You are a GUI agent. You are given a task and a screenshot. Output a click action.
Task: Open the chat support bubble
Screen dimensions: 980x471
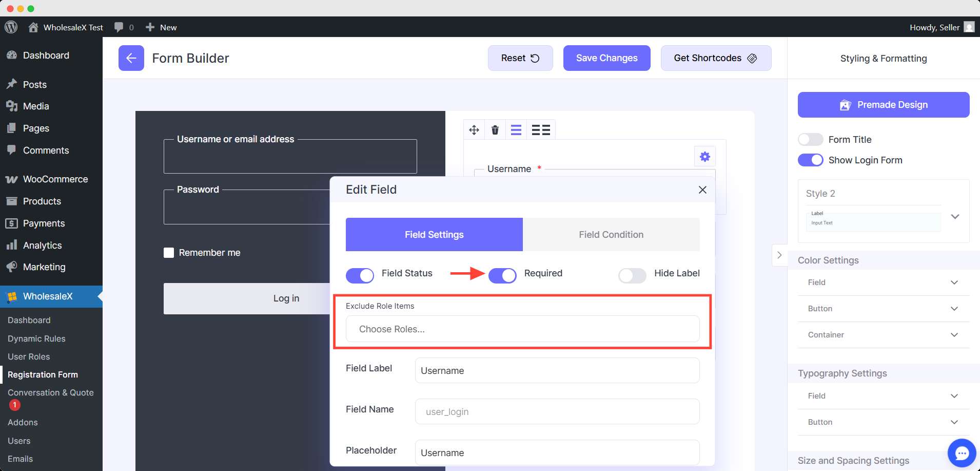tap(962, 453)
